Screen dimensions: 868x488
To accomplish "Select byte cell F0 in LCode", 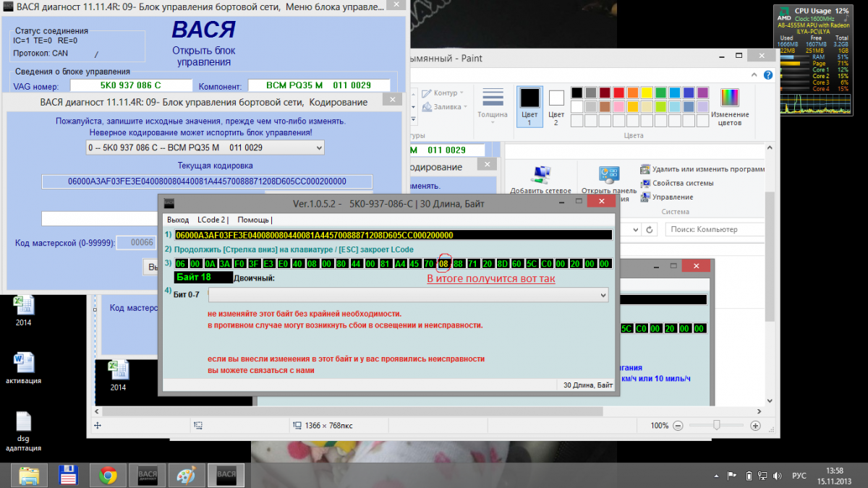I will [x=239, y=263].
